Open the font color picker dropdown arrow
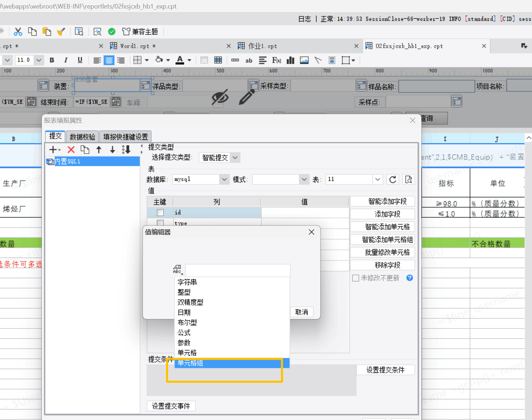The image size is (532, 420). [189, 60]
